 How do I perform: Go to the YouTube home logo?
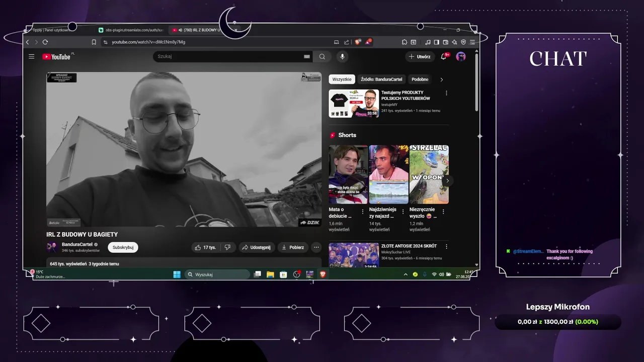coord(56,57)
